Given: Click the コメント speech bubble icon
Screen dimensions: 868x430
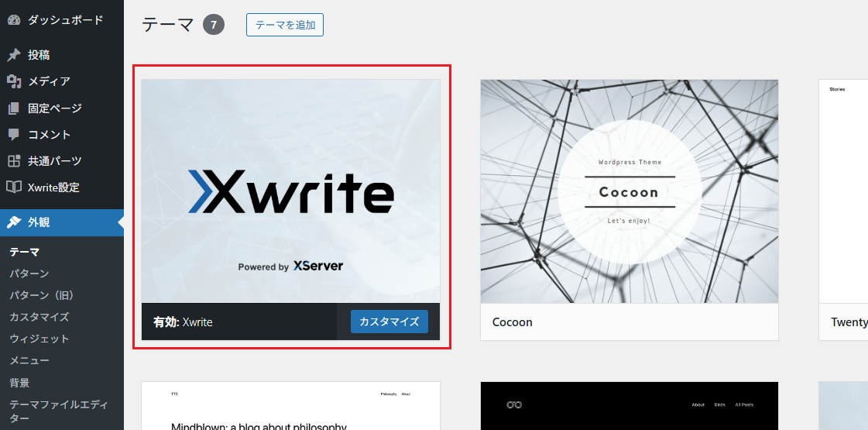Looking at the screenshot, I should (x=14, y=135).
